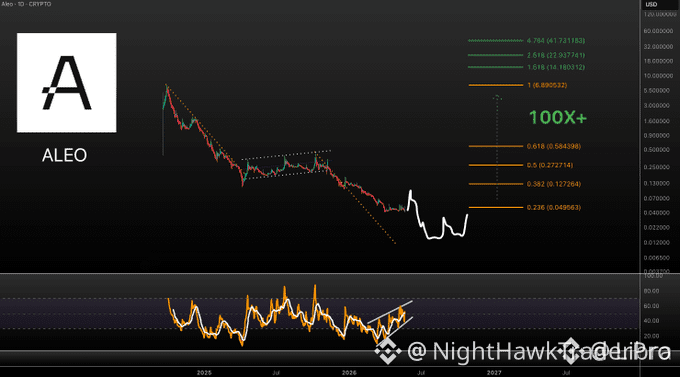680x377 pixels.
Task: Click the 18.000000 price axis value
Action: click(x=658, y=61)
